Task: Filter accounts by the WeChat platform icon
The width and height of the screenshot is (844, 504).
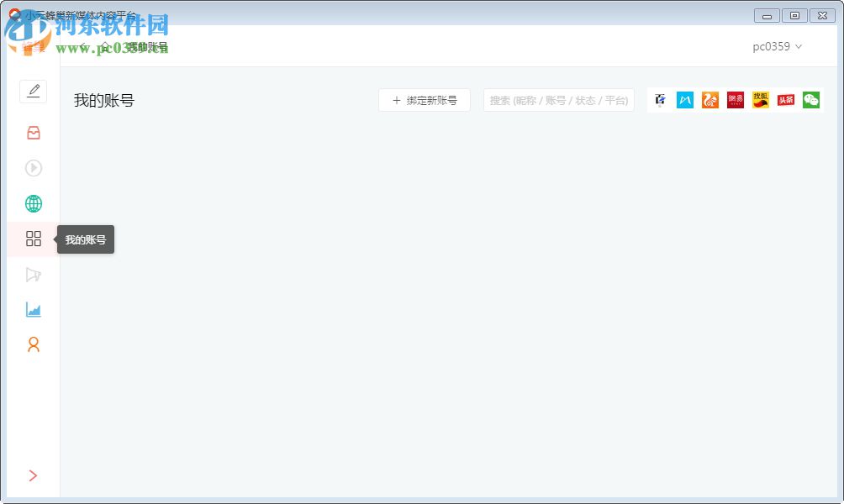Action: 810,100
